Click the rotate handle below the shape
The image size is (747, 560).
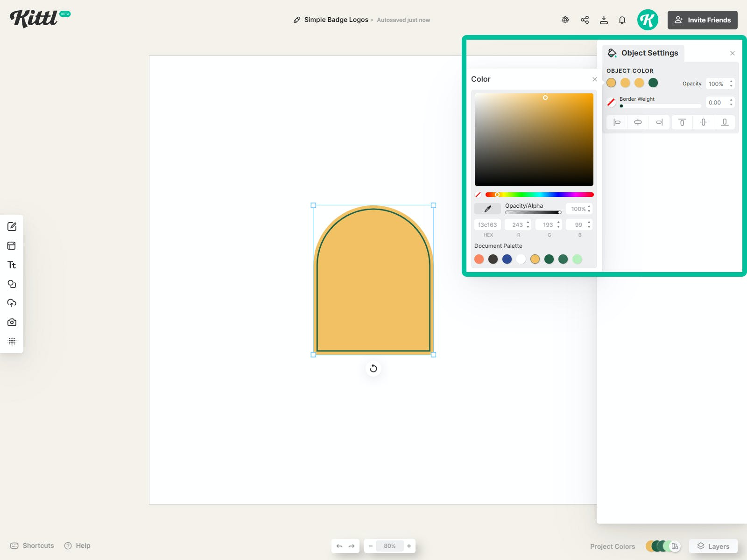coord(373,369)
